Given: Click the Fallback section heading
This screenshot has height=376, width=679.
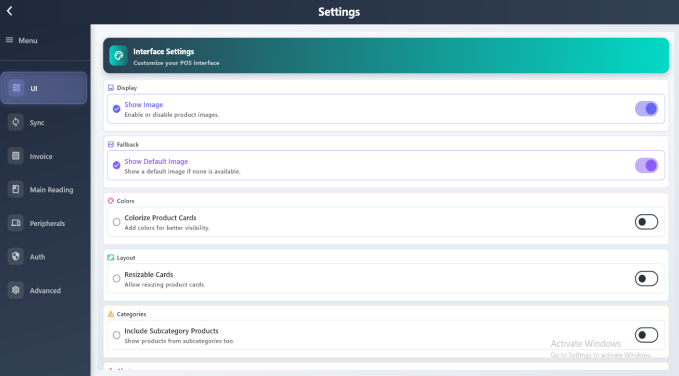Looking at the screenshot, I should click(128, 144).
